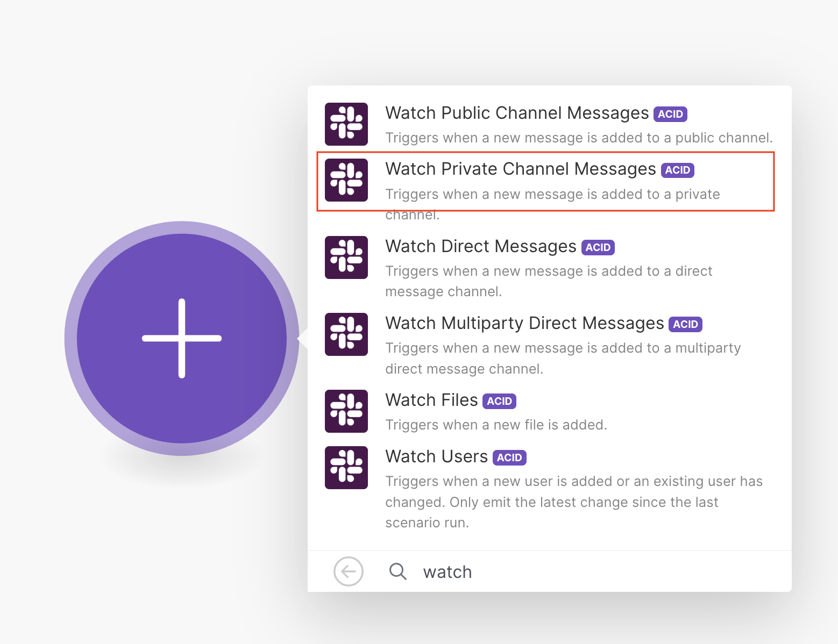Select the Watch Users title
838x644 pixels.
coord(436,457)
